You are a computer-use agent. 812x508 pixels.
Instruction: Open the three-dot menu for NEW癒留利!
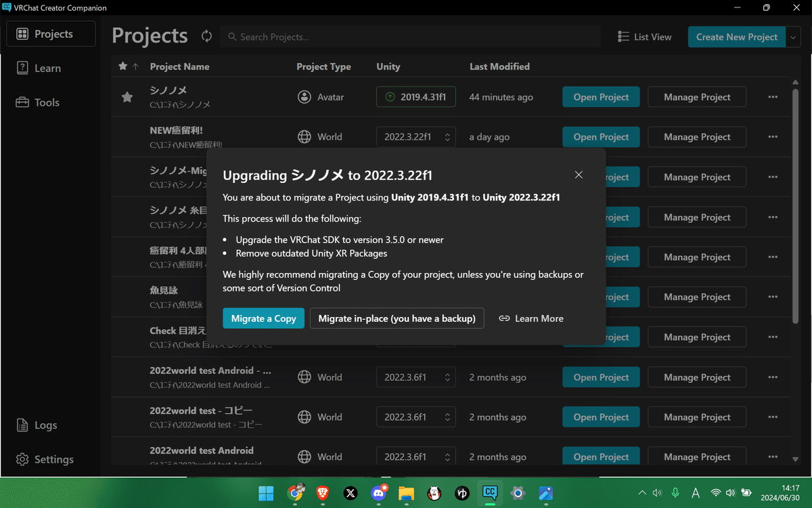pyautogui.click(x=773, y=137)
